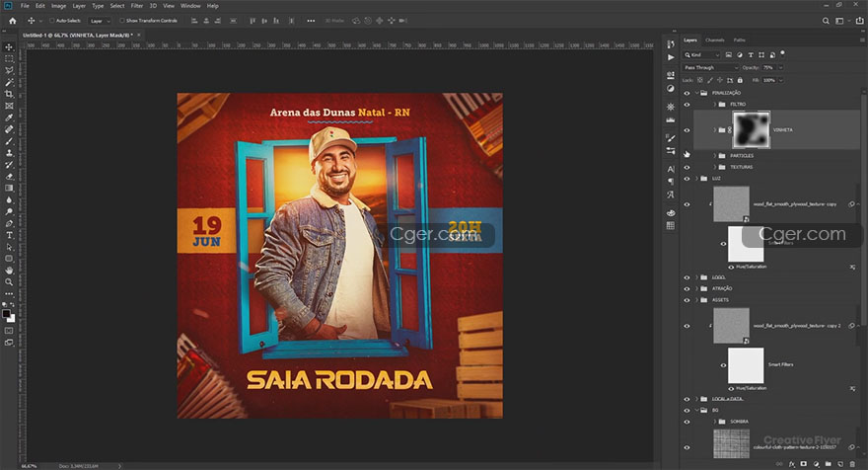868x470 pixels.
Task: Click the lock all padlock icon
Action: pyautogui.click(x=740, y=80)
